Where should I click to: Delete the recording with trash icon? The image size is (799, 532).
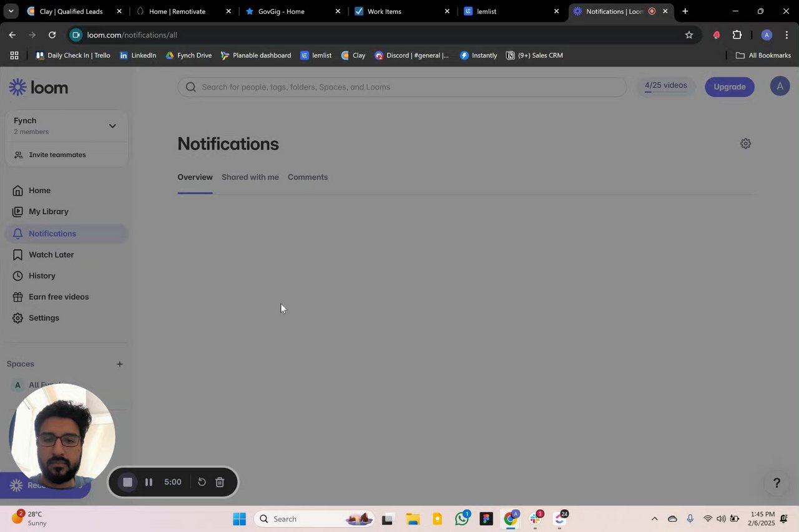click(x=220, y=482)
